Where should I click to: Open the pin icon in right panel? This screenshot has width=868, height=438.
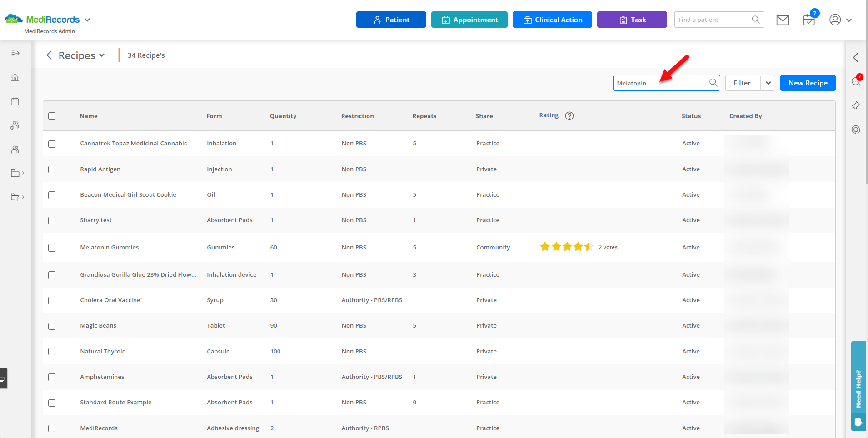pos(856,106)
